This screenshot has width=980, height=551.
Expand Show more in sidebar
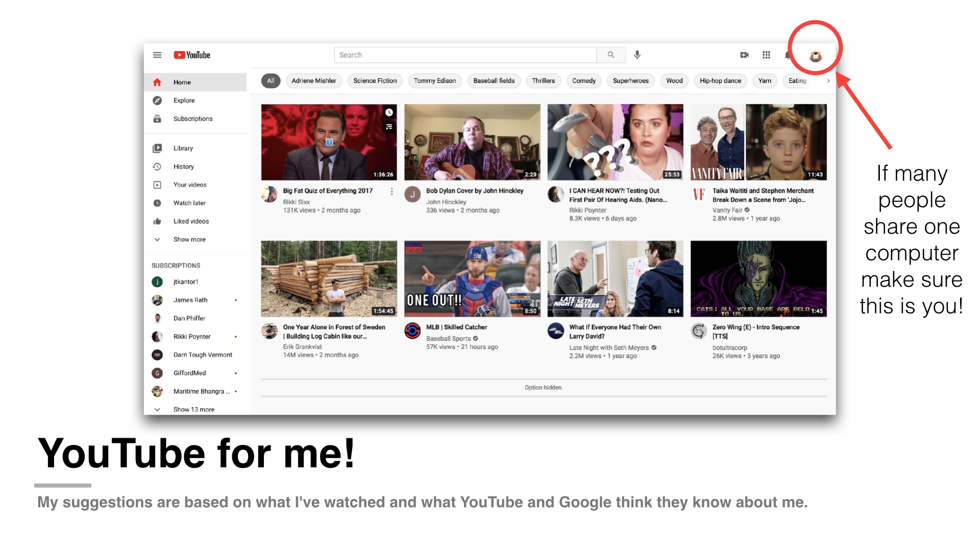[x=195, y=240]
